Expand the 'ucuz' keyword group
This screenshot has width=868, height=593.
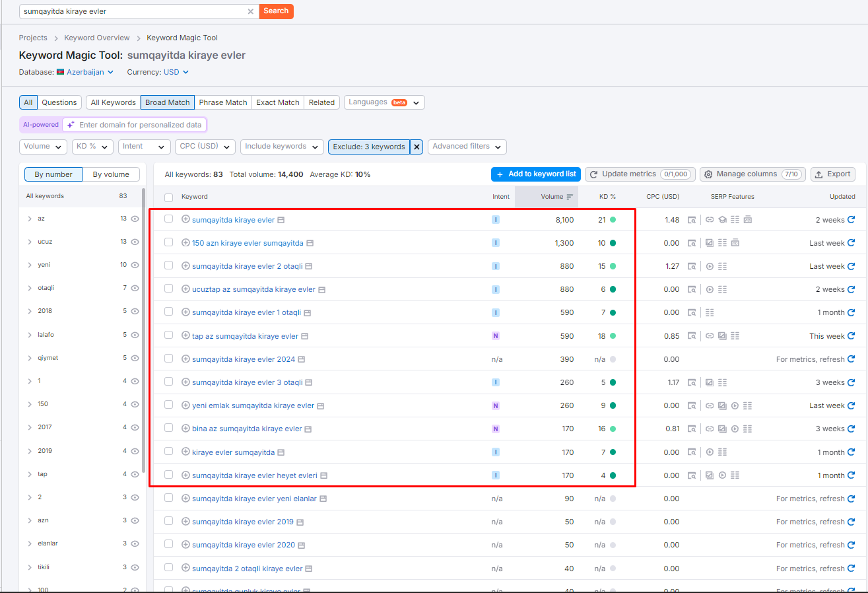(30, 242)
